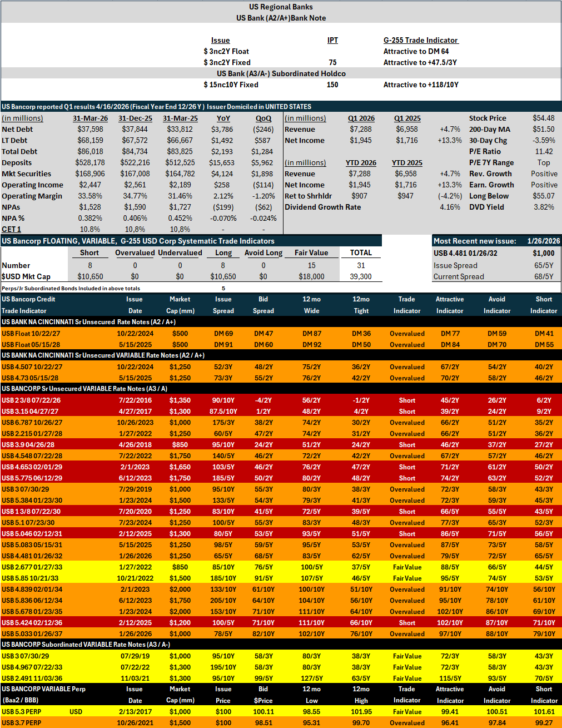The height and width of the screenshot is (728, 562).
Task: Click the Fair Value count cell 15
Action: pos(311,265)
